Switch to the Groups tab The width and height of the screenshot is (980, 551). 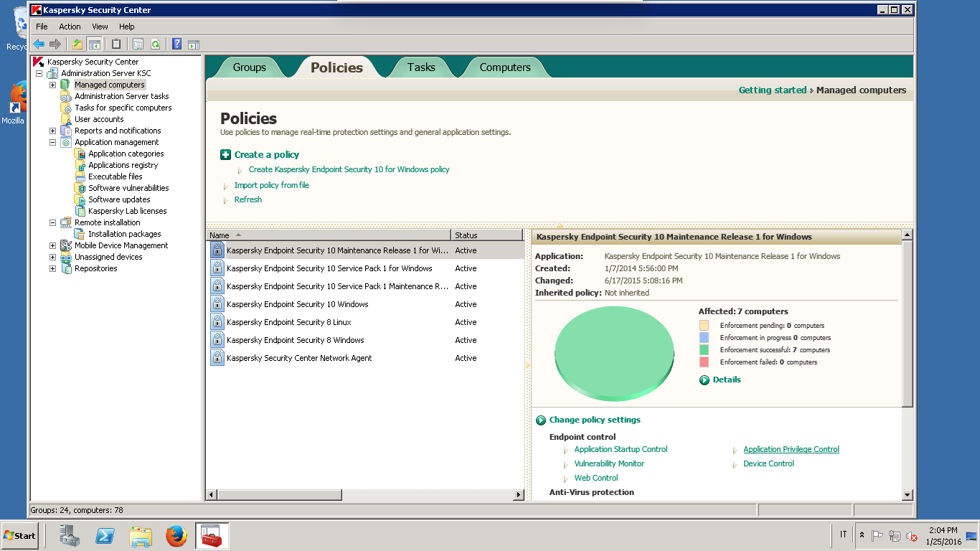250,67
